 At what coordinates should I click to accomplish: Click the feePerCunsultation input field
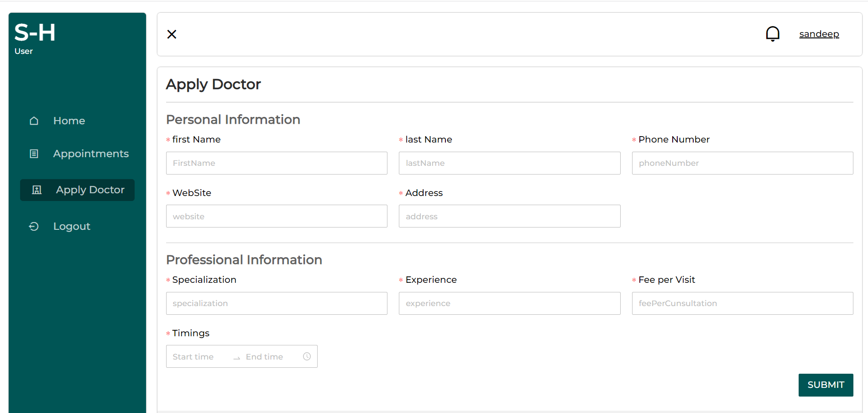coord(743,303)
